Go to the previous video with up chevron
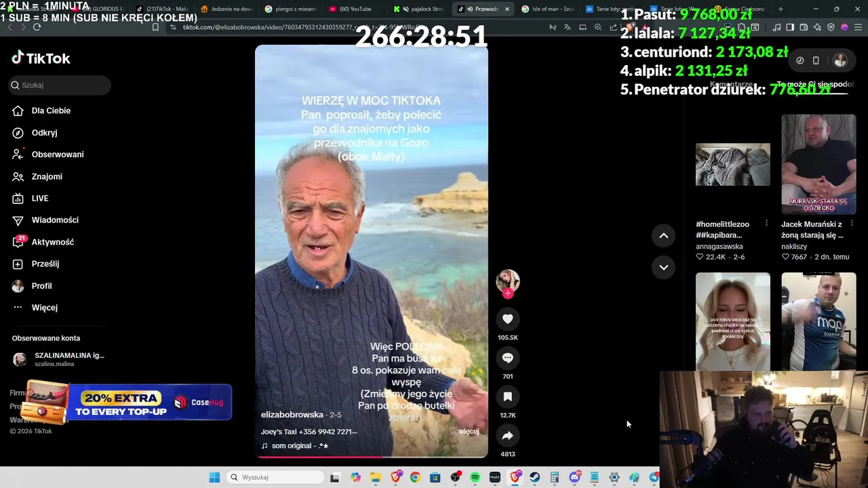 tap(664, 235)
